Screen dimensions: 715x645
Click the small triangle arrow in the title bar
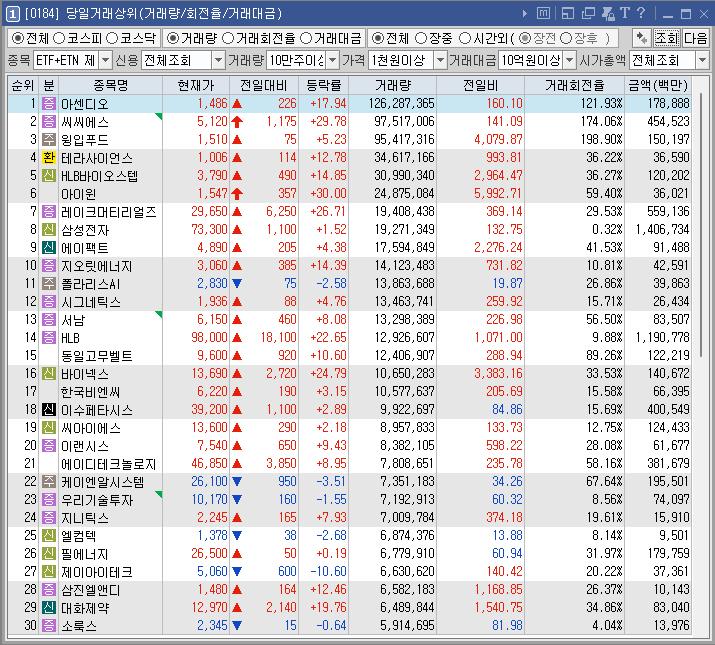click(525, 14)
